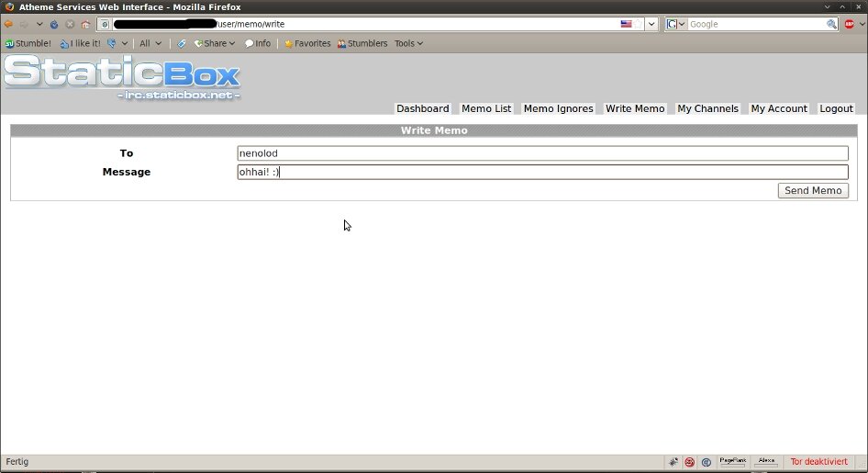This screenshot has width=868, height=473.
Task: Open the Memo List tab
Action: 486,108
